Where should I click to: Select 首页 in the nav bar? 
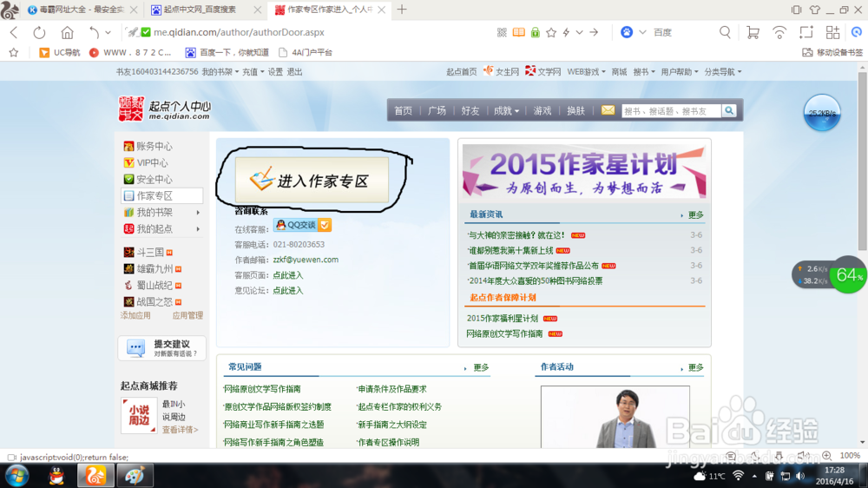click(x=403, y=111)
